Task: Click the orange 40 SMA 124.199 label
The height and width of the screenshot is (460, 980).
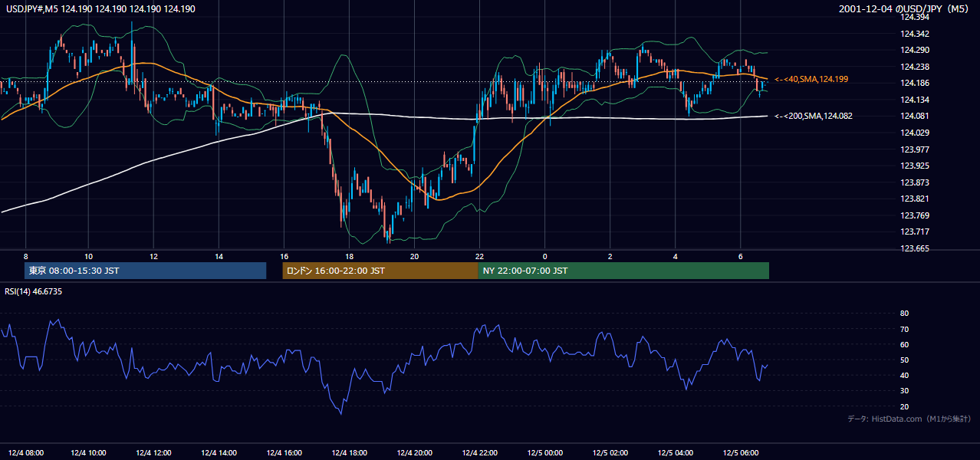Action: pyautogui.click(x=811, y=79)
